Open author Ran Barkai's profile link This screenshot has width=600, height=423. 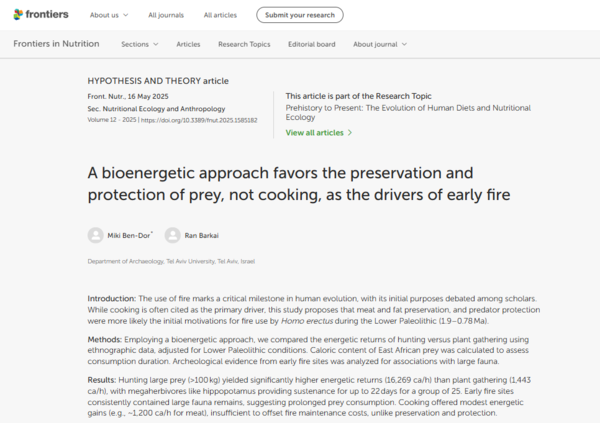tap(203, 235)
